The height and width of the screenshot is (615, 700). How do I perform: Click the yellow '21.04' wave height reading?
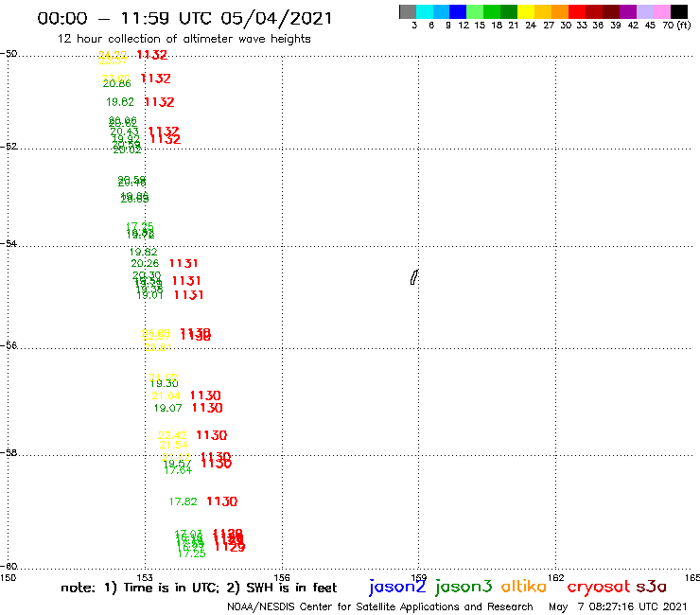(166, 395)
